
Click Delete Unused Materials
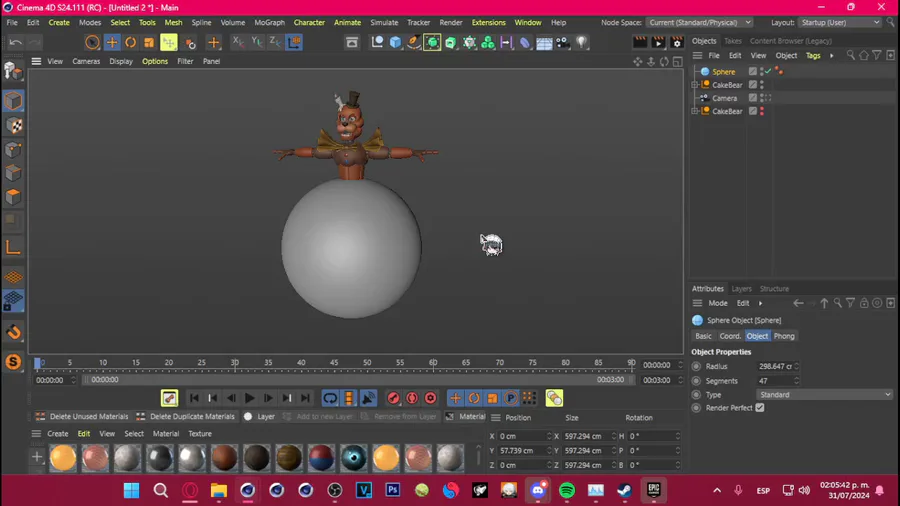(x=82, y=417)
